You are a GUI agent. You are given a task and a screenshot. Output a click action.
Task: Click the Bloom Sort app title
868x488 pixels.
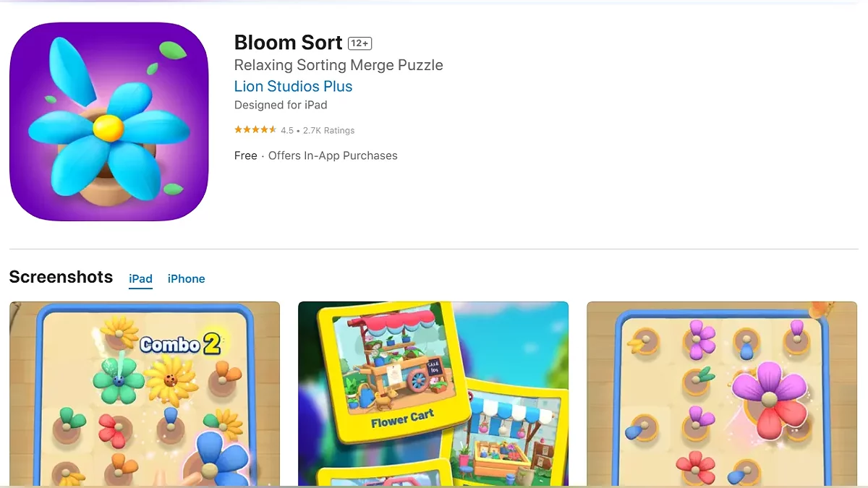288,42
